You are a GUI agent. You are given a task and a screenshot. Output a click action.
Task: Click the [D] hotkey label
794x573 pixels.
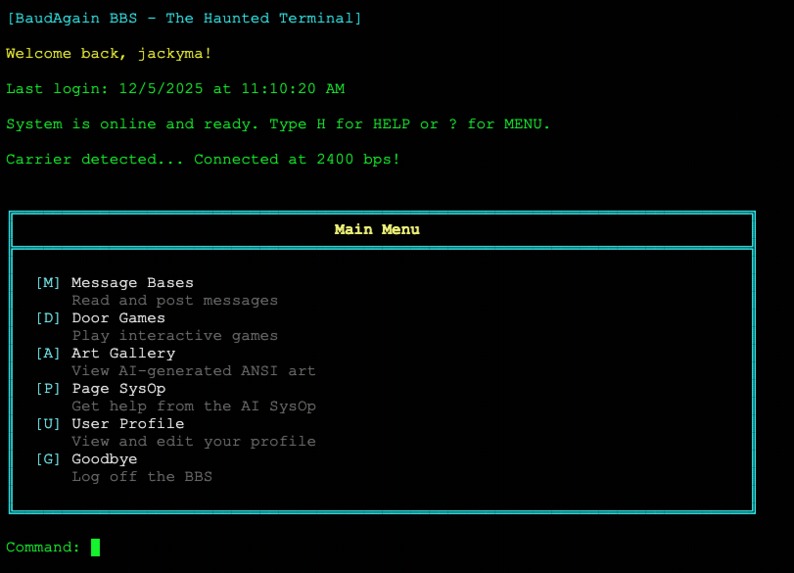point(48,318)
